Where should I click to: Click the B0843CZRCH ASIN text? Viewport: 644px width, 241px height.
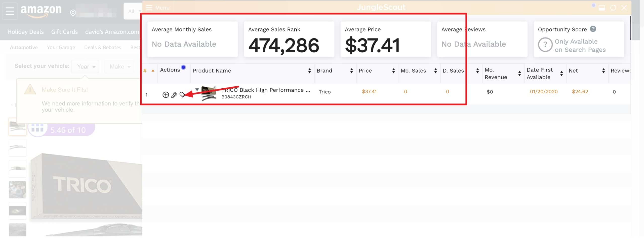236,97
